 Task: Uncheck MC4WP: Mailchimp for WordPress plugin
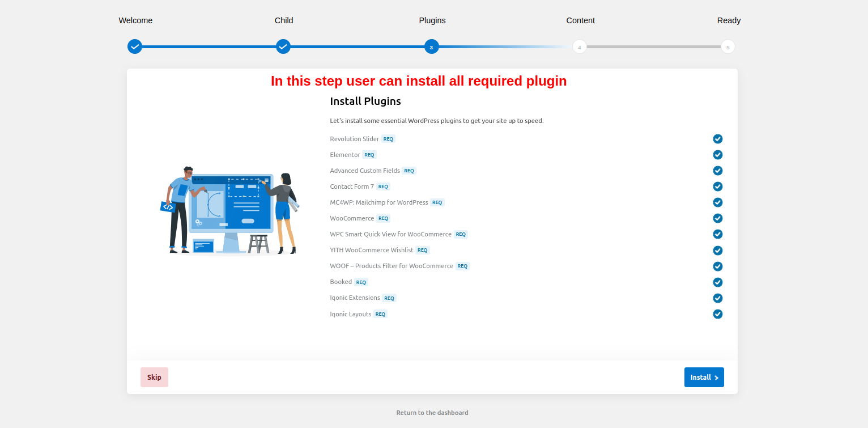pos(718,202)
